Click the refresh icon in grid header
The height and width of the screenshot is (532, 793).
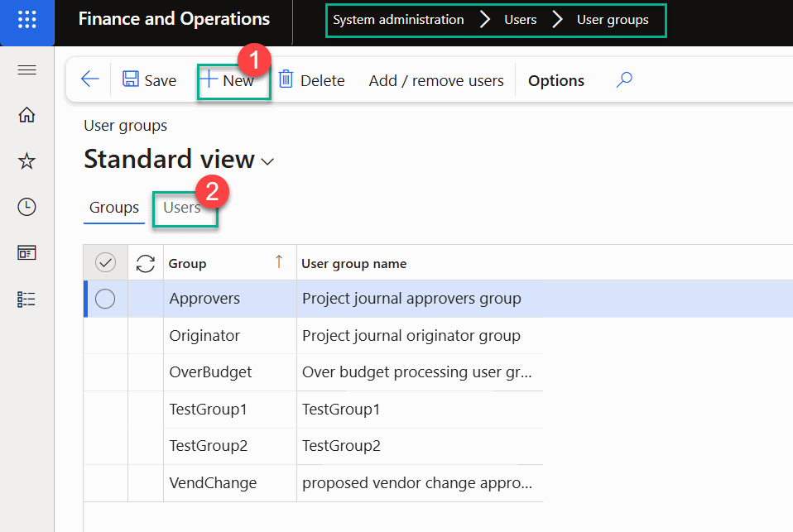point(146,263)
